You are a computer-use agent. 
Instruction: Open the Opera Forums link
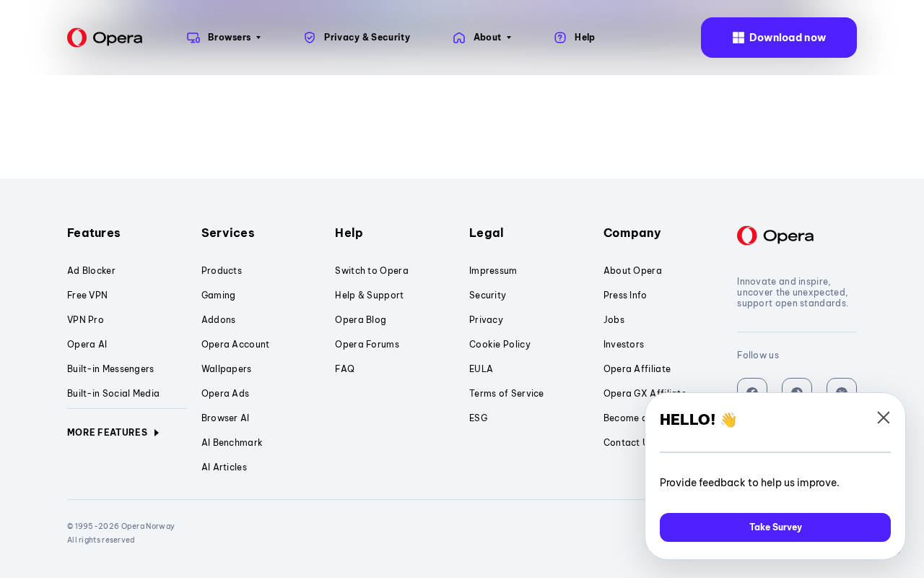367,345
